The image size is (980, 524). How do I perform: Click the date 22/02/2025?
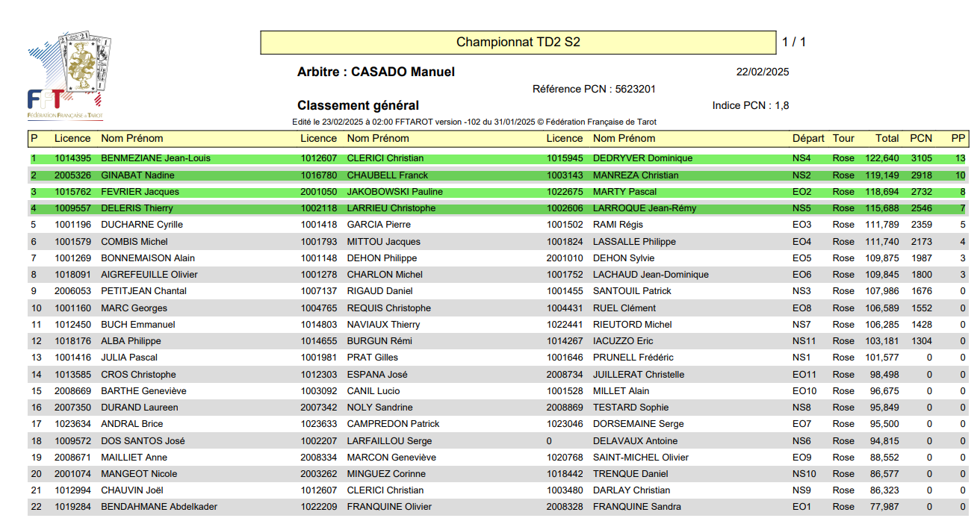click(x=763, y=72)
